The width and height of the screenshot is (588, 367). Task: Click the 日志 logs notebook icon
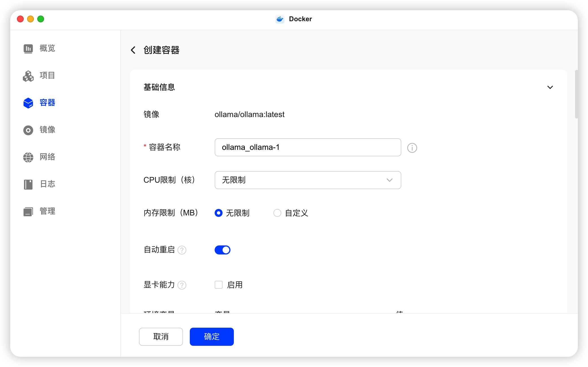click(28, 184)
